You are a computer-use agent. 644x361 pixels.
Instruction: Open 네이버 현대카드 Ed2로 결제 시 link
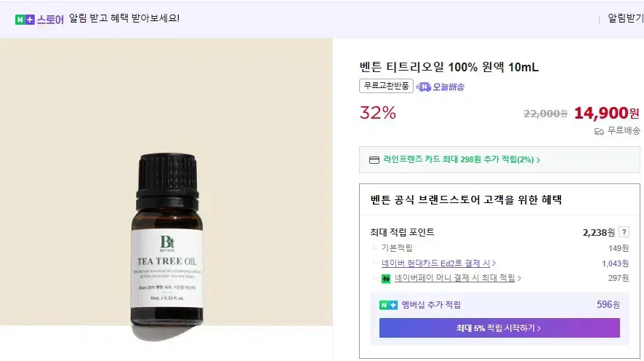coord(436,263)
